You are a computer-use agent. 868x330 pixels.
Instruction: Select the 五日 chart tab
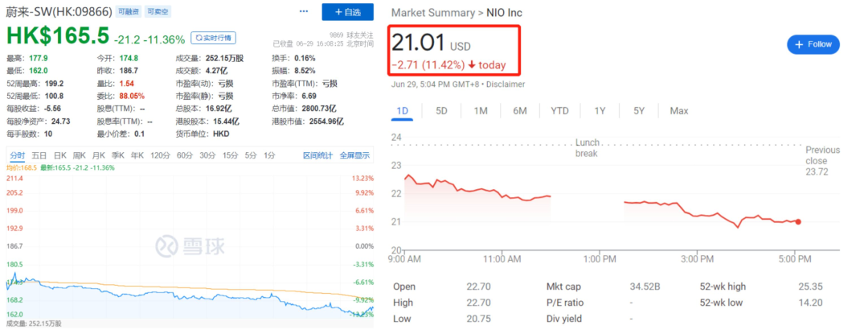[39, 156]
